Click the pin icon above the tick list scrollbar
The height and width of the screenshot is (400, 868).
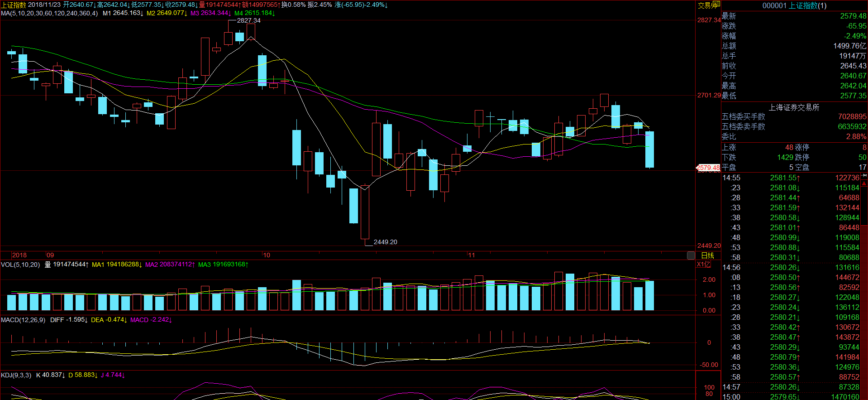pyautogui.click(x=865, y=175)
